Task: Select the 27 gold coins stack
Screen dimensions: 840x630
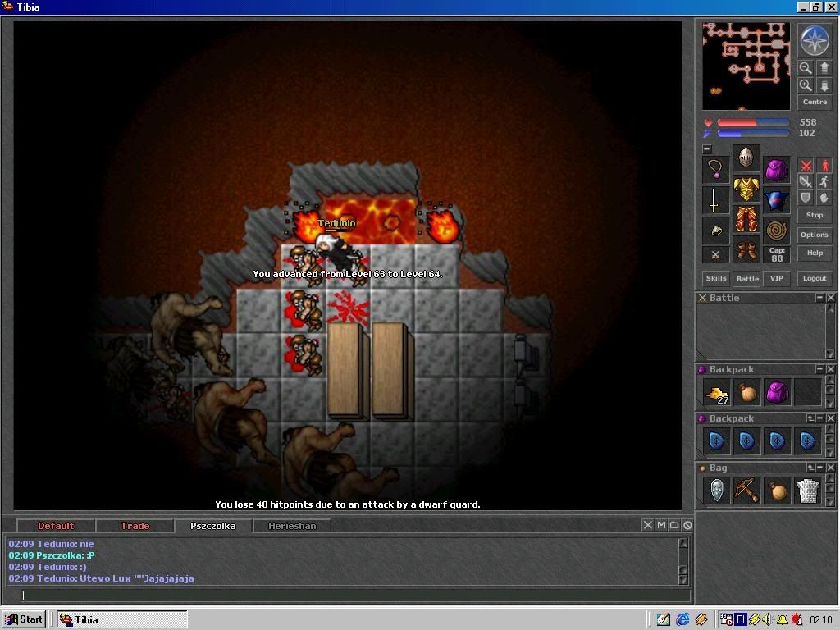Action: pos(717,393)
